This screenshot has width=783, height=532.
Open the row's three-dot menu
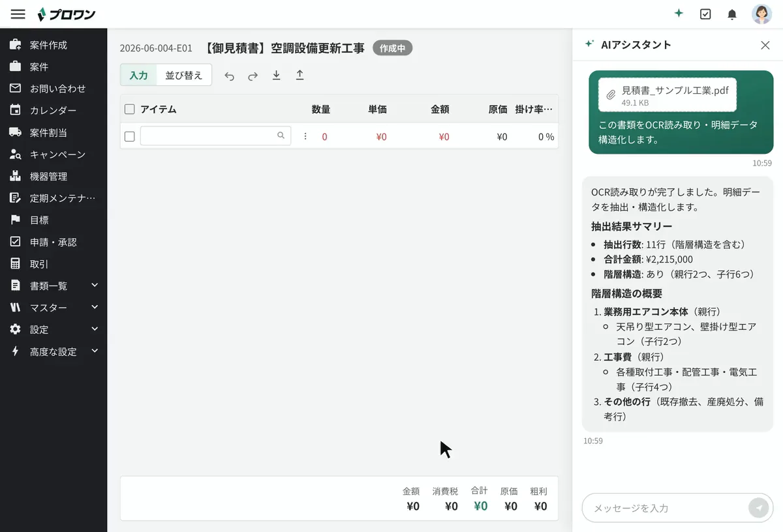coord(305,136)
